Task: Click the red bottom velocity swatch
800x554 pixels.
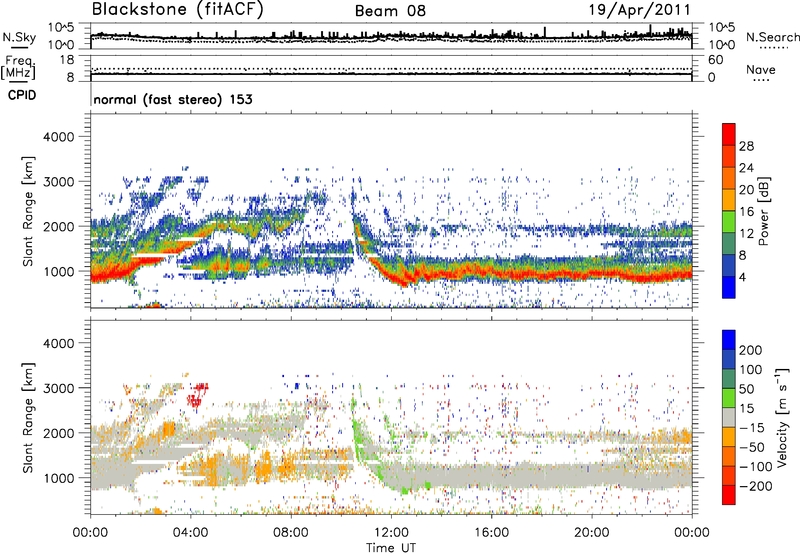Action: pyautogui.click(x=729, y=495)
